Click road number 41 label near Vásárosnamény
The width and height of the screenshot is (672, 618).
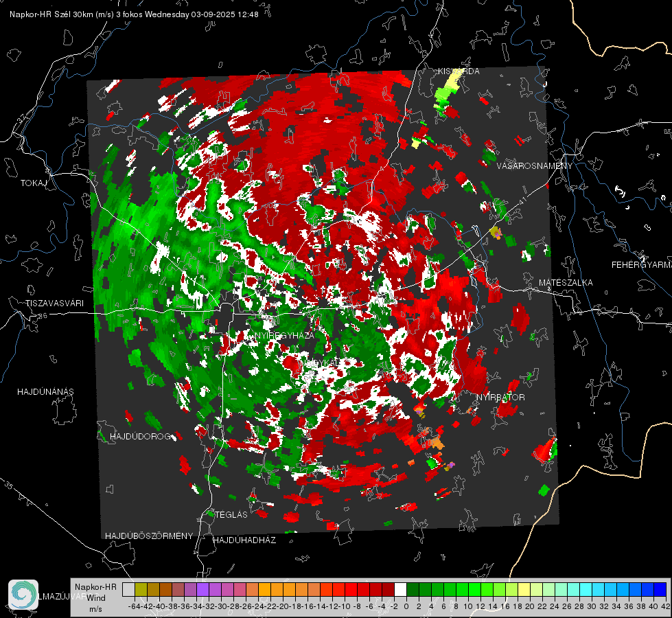point(522,201)
